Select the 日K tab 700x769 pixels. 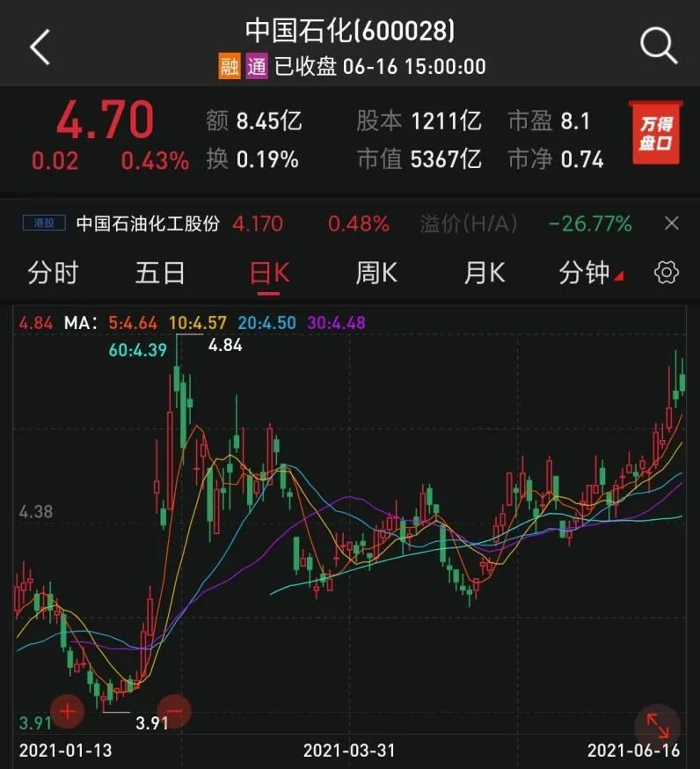point(269,273)
